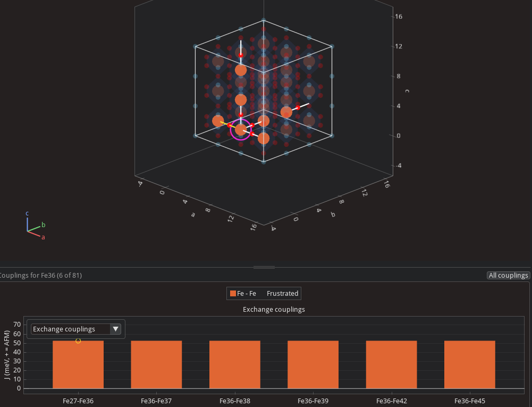This screenshot has width=532, height=407.
Task: Click the yellow marker on the Fe27-Fe36 bar
Action: tap(78, 340)
